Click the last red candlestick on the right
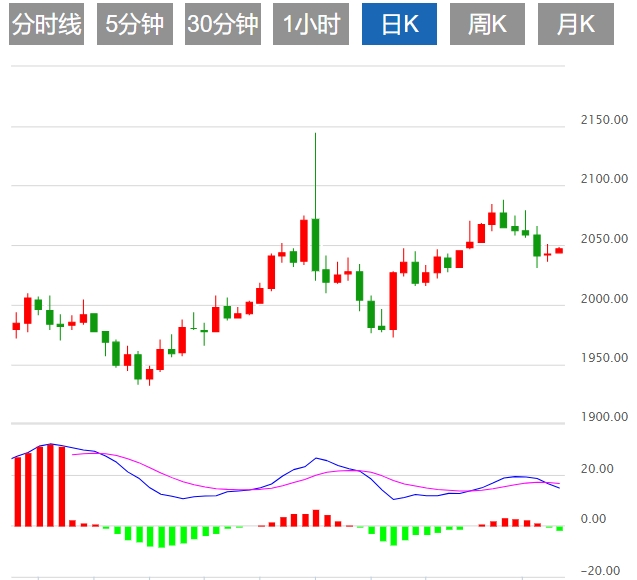This screenshot has width=637, height=580. pos(559,250)
